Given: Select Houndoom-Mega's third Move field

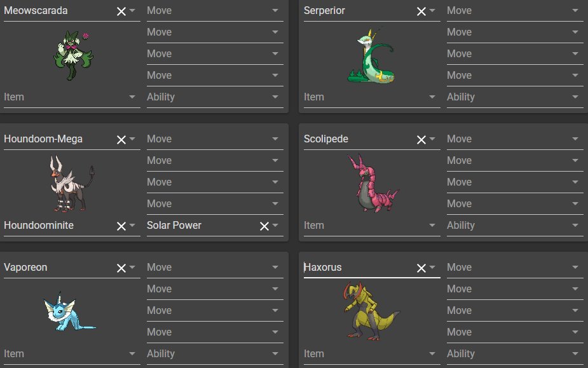Looking at the screenshot, I should point(215,182).
